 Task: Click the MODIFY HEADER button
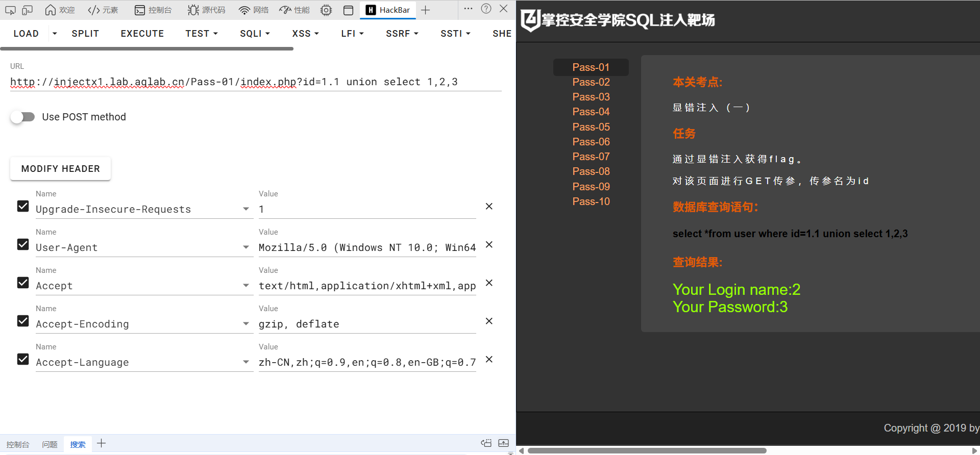pos(60,169)
